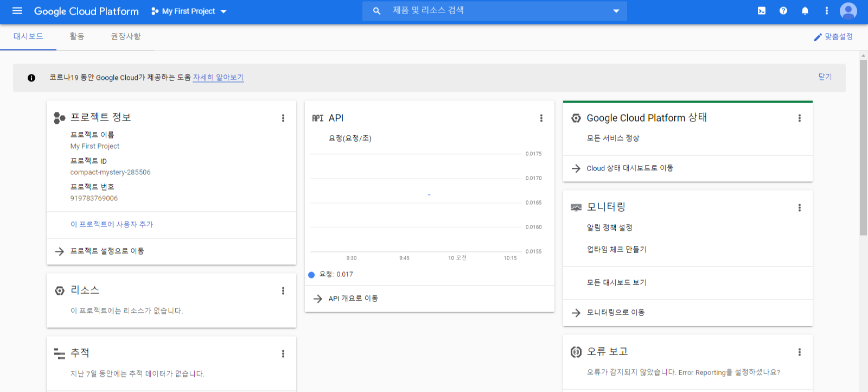
Task: Click the Error Reporting 설정 message text
Action: (684, 372)
